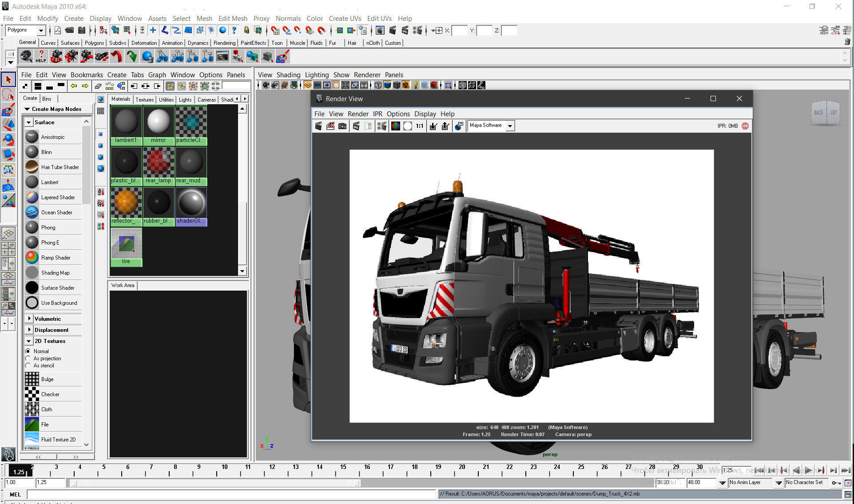Click the Render View redo previous render icon

pos(318,126)
